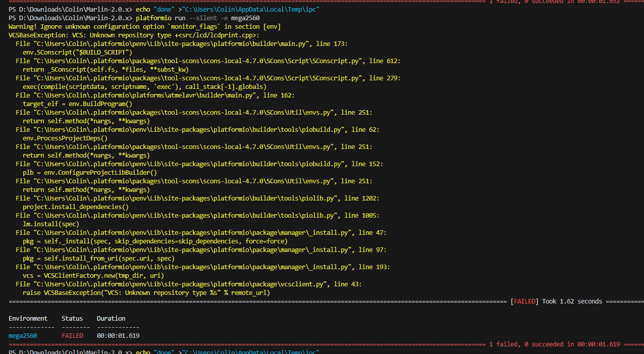Click the "Duration" column header
Viewport: 644px width, 354px height.
click(x=111, y=318)
